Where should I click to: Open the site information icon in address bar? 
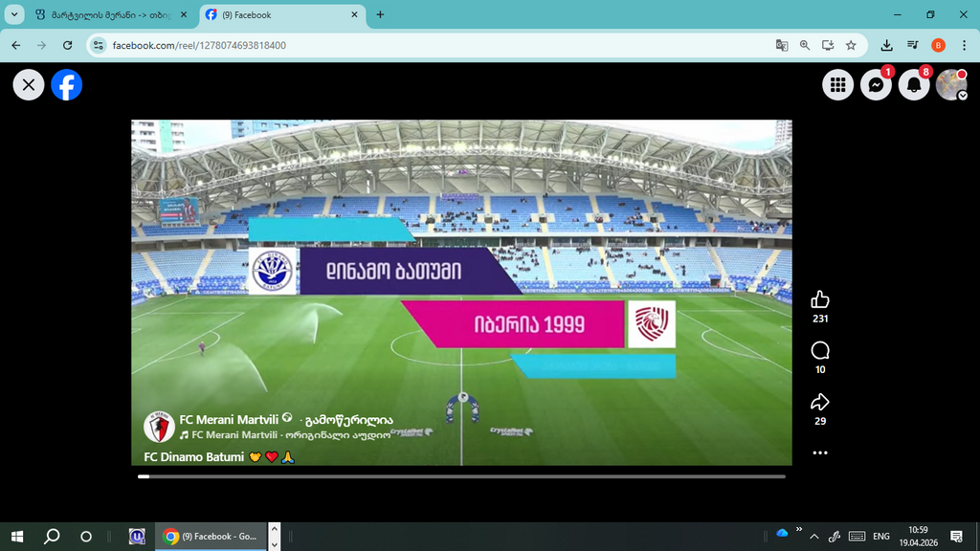[x=99, y=45]
